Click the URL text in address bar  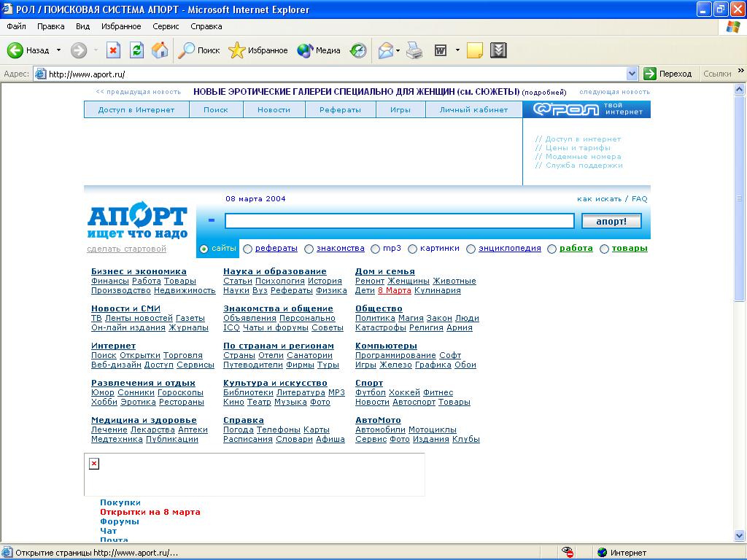click(87, 74)
